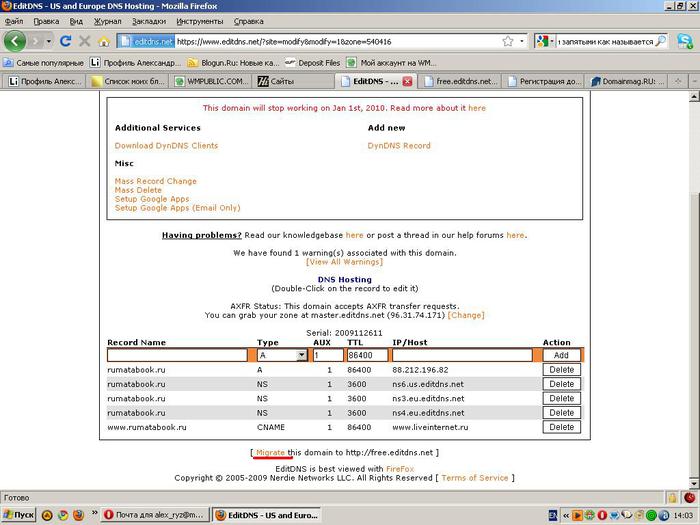
Task: Click the Migrate link
Action: pyautogui.click(x=270, y=452)
